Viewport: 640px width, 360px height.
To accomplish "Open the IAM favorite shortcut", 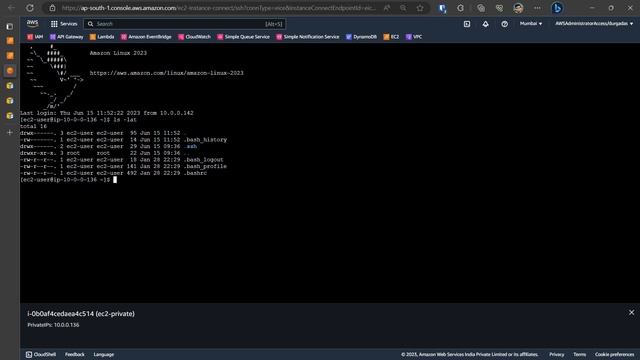I will (x=35, y=37).
